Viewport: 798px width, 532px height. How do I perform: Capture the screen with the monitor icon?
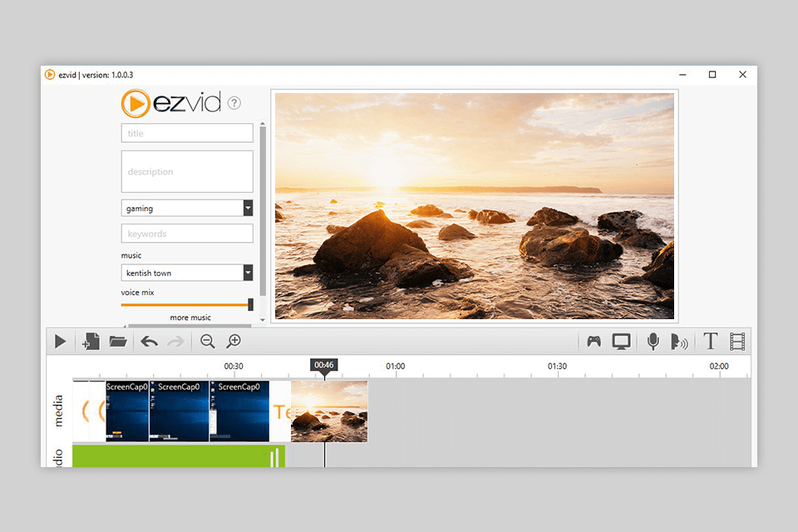(x=622, y=341)
